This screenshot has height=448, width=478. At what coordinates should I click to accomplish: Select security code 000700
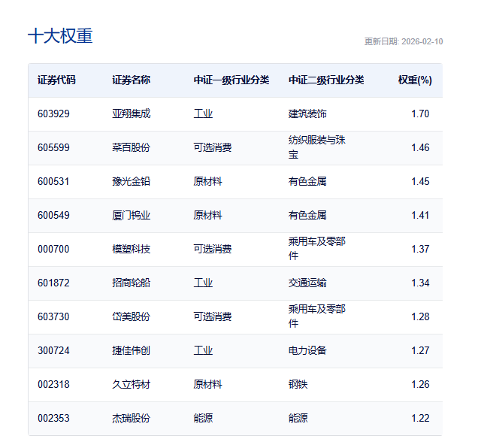click(x=53, y=249)
